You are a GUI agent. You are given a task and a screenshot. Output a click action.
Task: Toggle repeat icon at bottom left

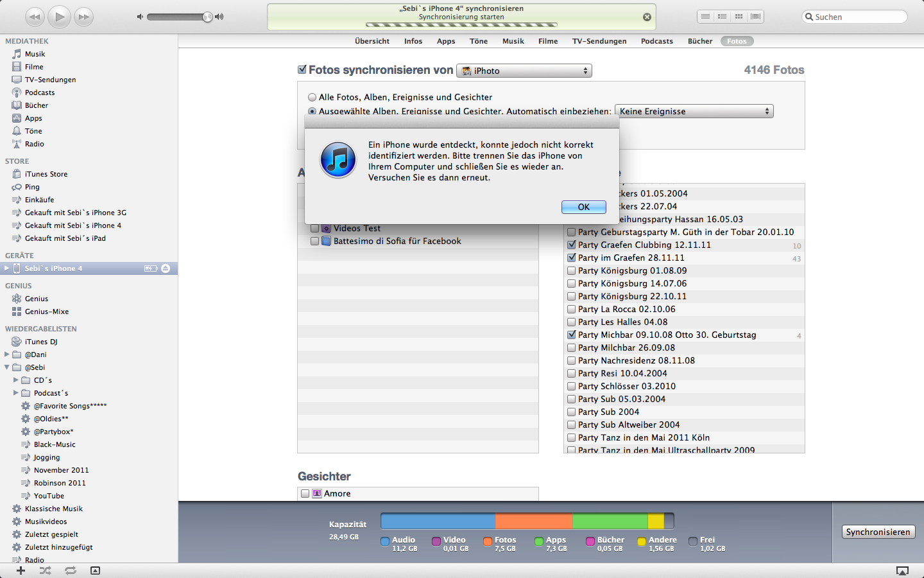tap(70, 570)
